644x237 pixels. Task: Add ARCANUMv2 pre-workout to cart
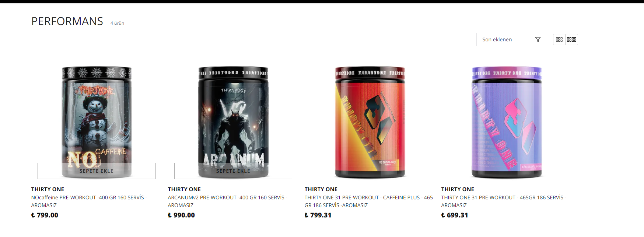[x=233, y=171]
